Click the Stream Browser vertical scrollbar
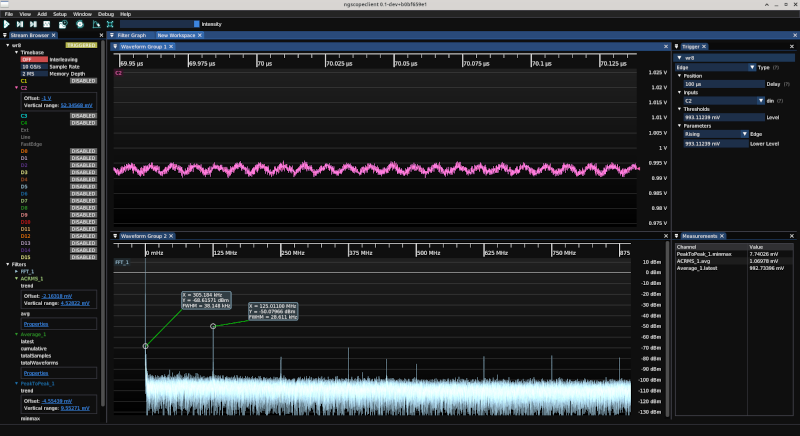 [103, 224]
